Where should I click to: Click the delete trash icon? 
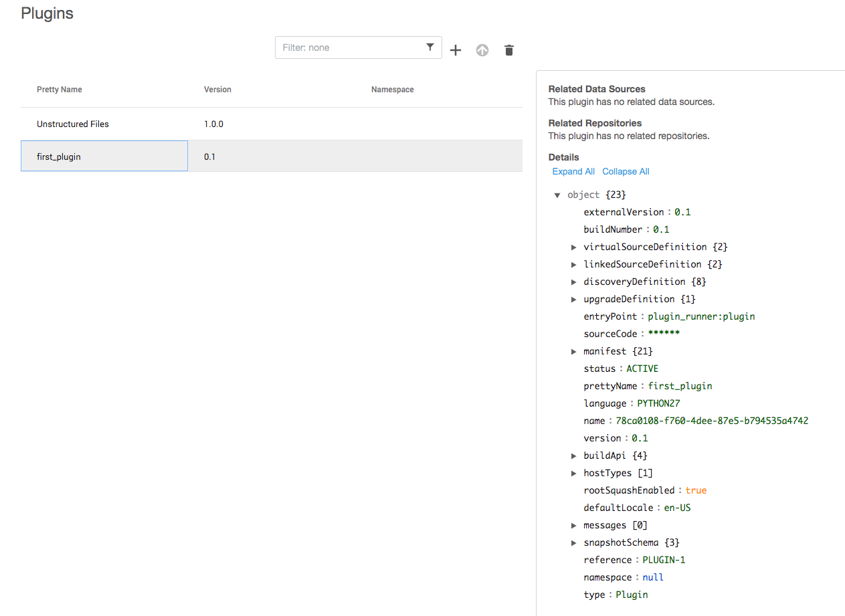pyautogui.click(x=509, y=50)
